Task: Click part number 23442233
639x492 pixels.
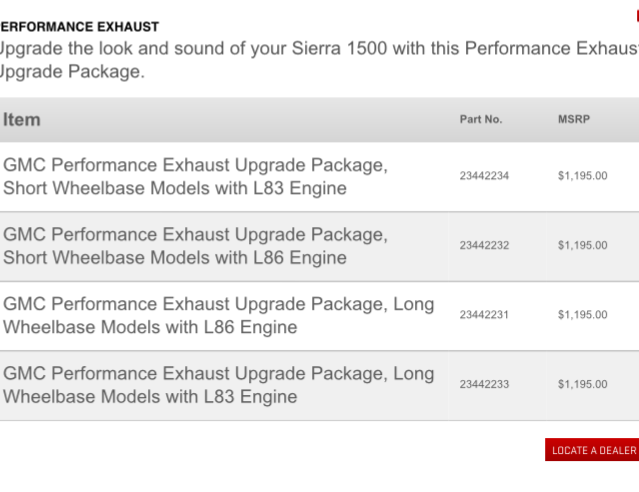Action: coord(484,384)
